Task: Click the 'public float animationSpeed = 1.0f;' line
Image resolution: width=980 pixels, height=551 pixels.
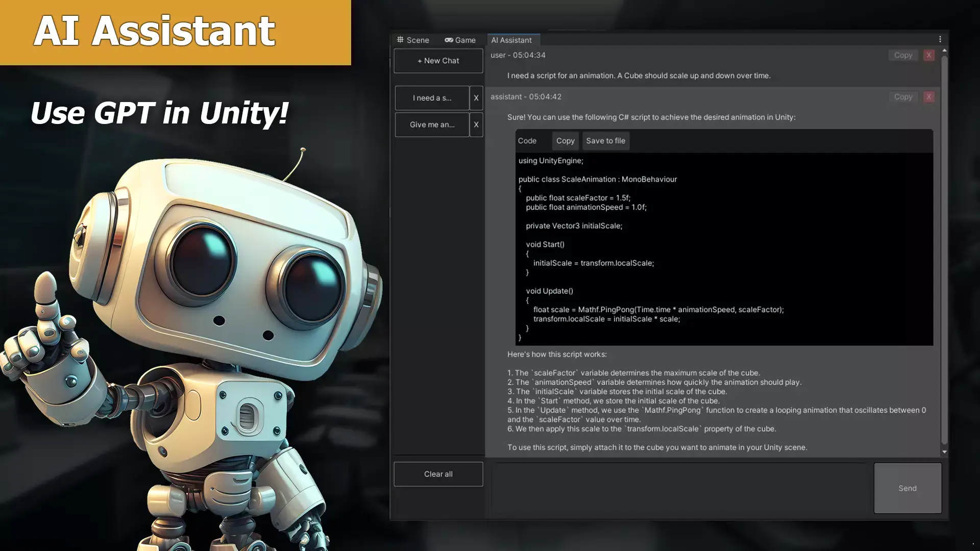Action: 586,207
